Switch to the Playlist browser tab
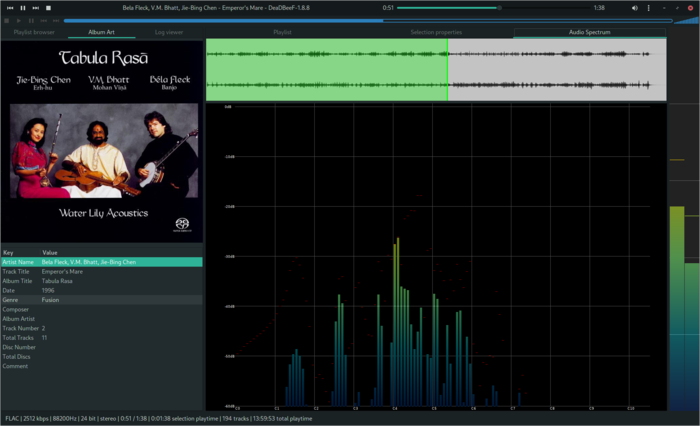The width and height of the screenshot is (700, 426). click(x=34, y=32)
